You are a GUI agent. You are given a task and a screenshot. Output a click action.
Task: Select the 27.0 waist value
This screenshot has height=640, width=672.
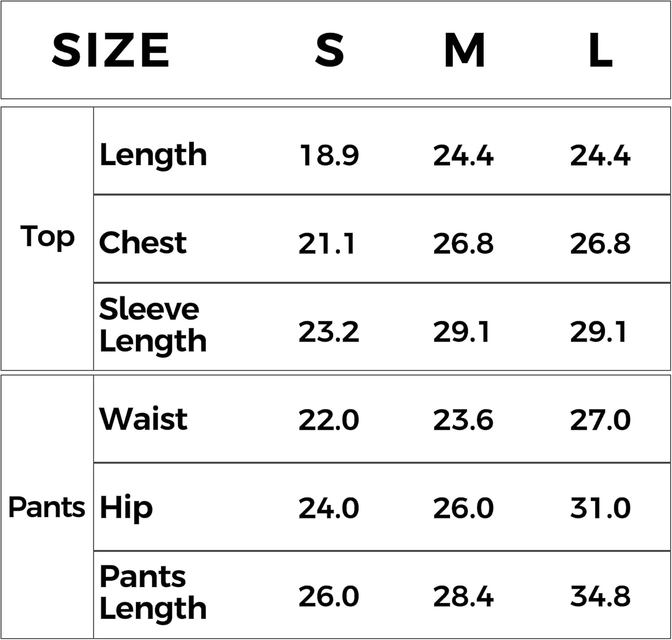coord(600,420)
